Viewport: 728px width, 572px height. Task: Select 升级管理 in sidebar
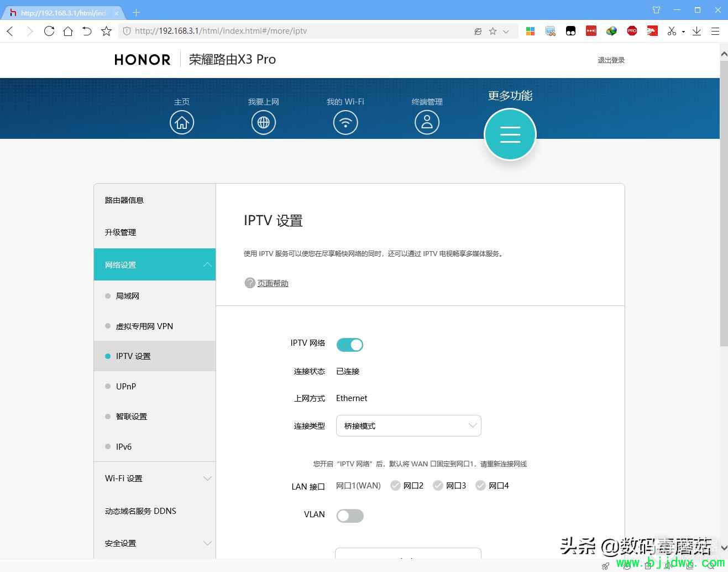[x=155, y=232]
